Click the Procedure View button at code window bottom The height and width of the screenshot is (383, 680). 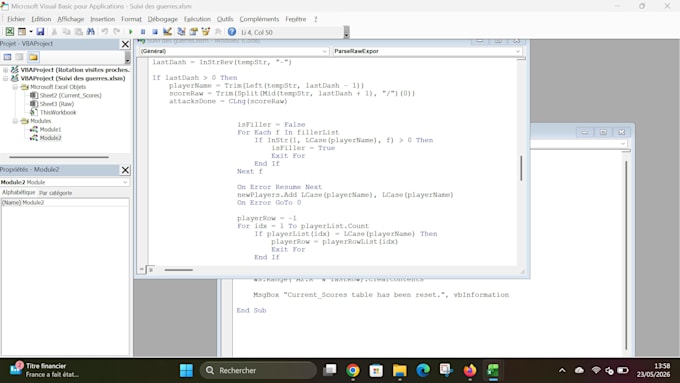tap(141, 270)
